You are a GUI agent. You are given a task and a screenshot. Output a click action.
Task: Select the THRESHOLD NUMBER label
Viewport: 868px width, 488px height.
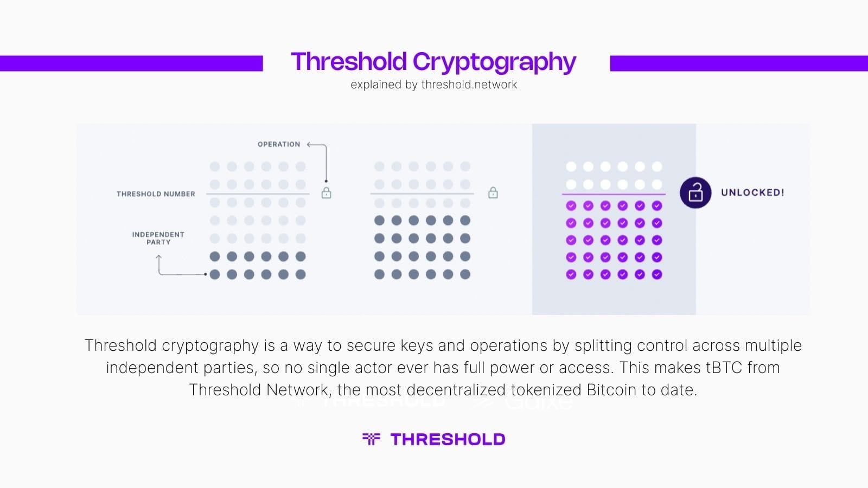click(156, 194)
